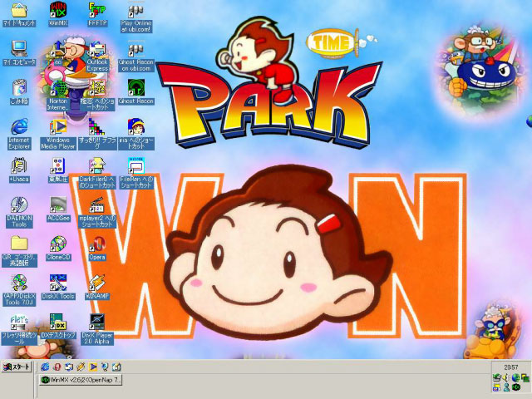Open the Internet Explorer desktop icon
The height and width of the screenshot is (399, 532).
point(19,126)
